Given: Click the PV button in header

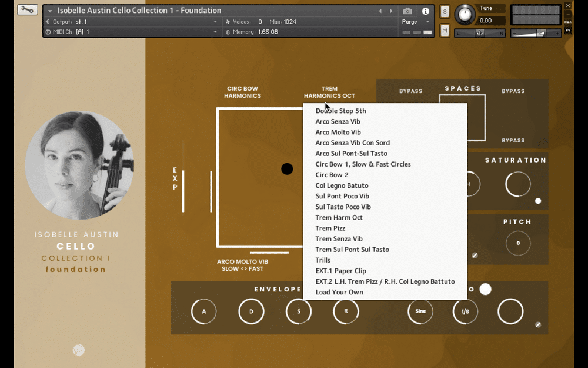Looking at the screenshot, I should click(x=568, y=31).
